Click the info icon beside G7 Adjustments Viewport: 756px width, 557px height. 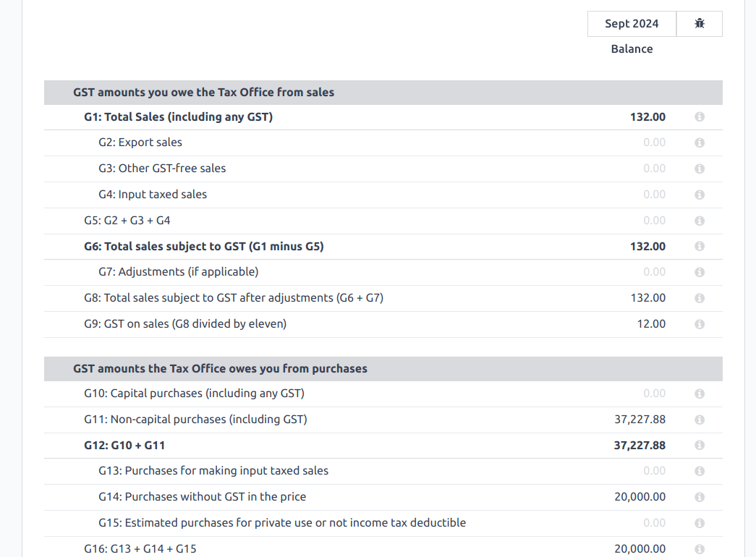(700, 272)
